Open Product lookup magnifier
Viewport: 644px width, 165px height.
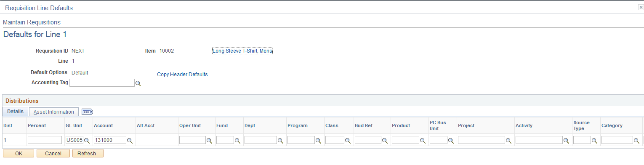pos(422,141)
